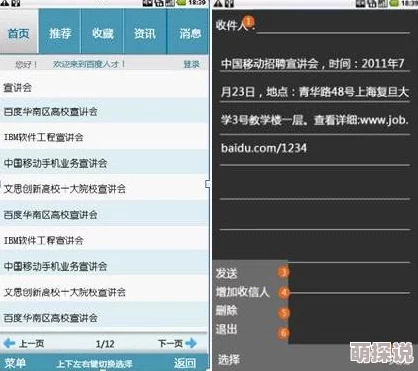Click the 1/12 page indicator
The width and height of the screenshot is (418, 371).
tap(105, 344)
